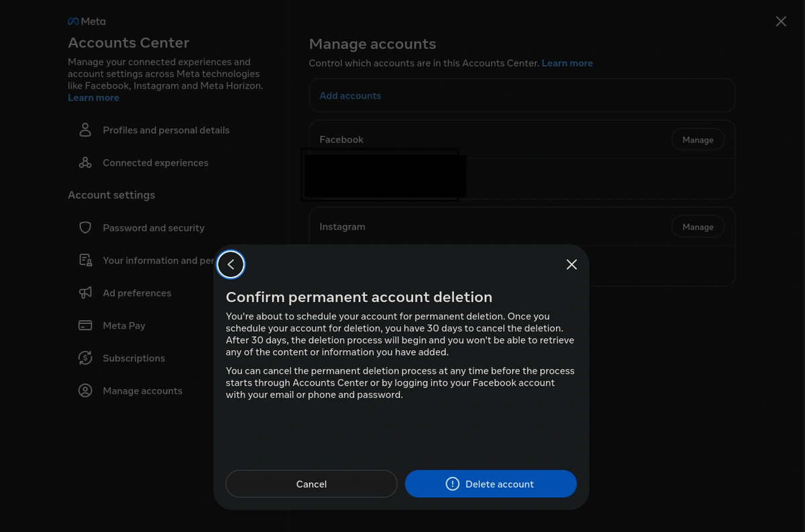Select Ad preferences menu item
The image size is (805, 532).
(x=137, y=293)
